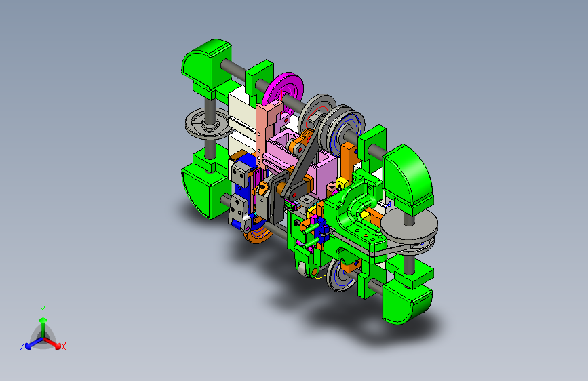Select the magenta pulley disc on the model
The width and height of the screenshot is (588, 381).
point(284,90)
